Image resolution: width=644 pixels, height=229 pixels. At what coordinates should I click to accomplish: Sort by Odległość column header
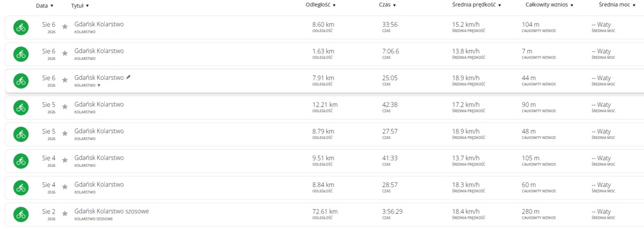pos(320,5)
